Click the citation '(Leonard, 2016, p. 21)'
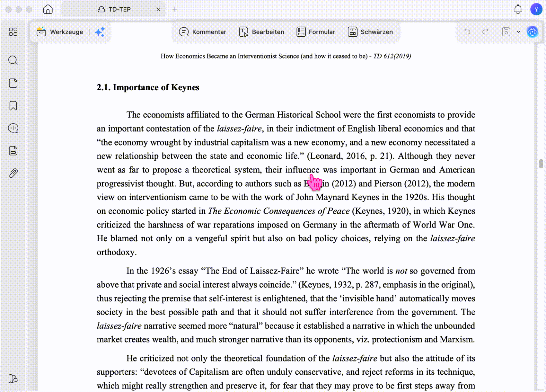This screenshot has height=392, width=546. point(350,156)
